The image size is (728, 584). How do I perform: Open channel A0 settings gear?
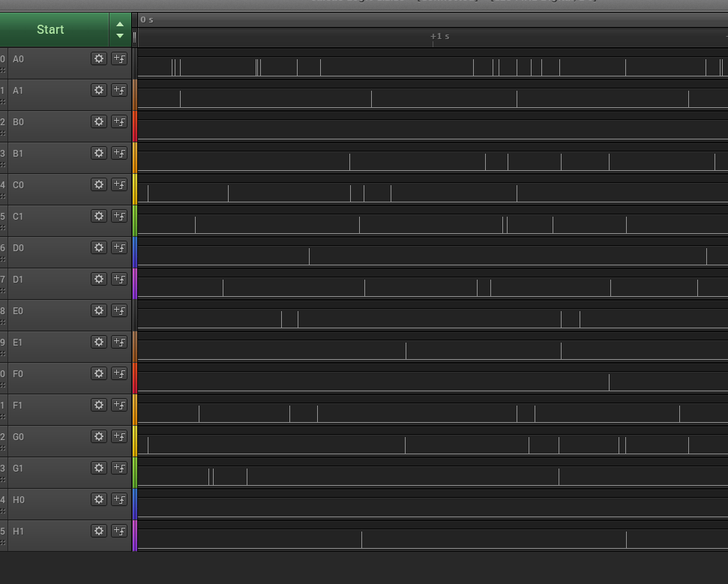[x=99, y=58]
